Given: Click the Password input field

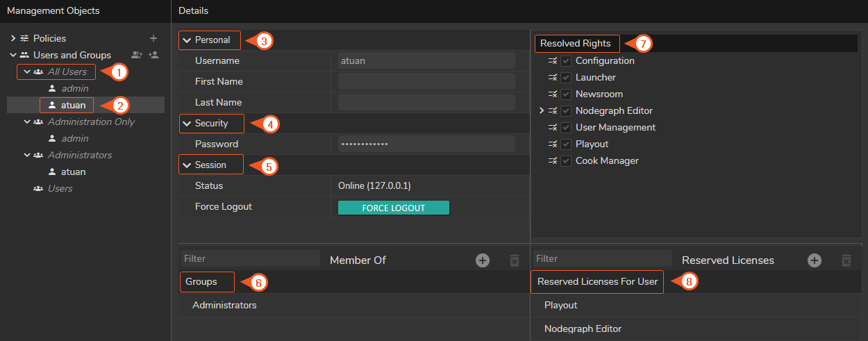Looking at the screenshot, I should (426, 144).
